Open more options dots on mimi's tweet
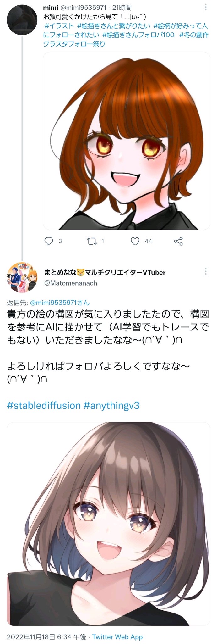217x644 pixels. pyautogui.click(x=206, y=7)
